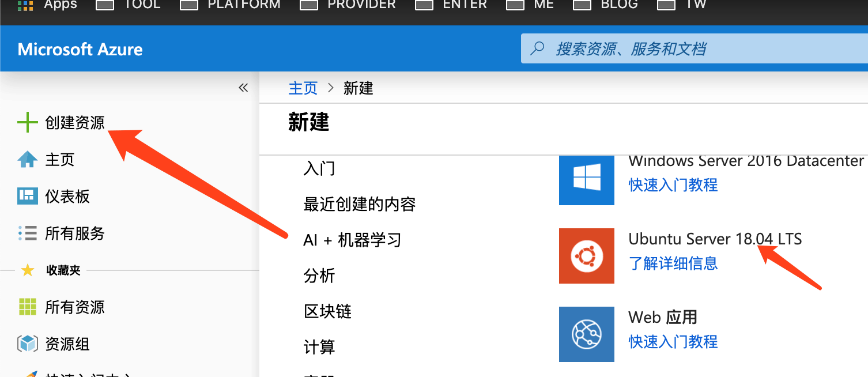
Task: Open the TW bookmark folder
Action: 682,5
